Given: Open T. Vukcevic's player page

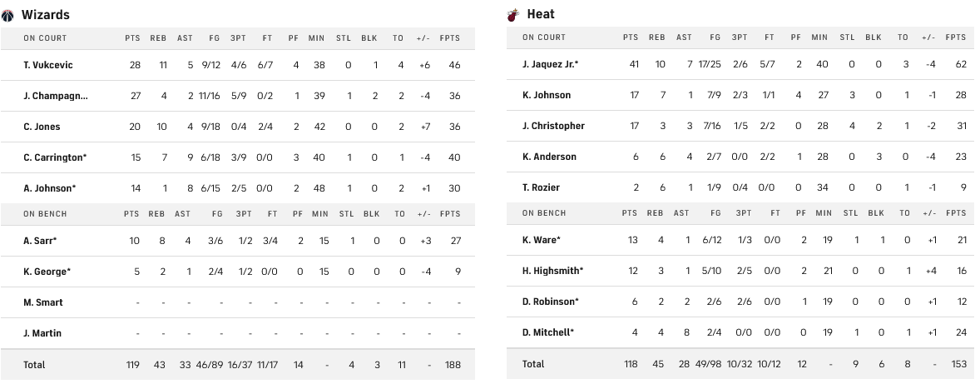Looking at the screenshot, I should [x=47, y=64].
